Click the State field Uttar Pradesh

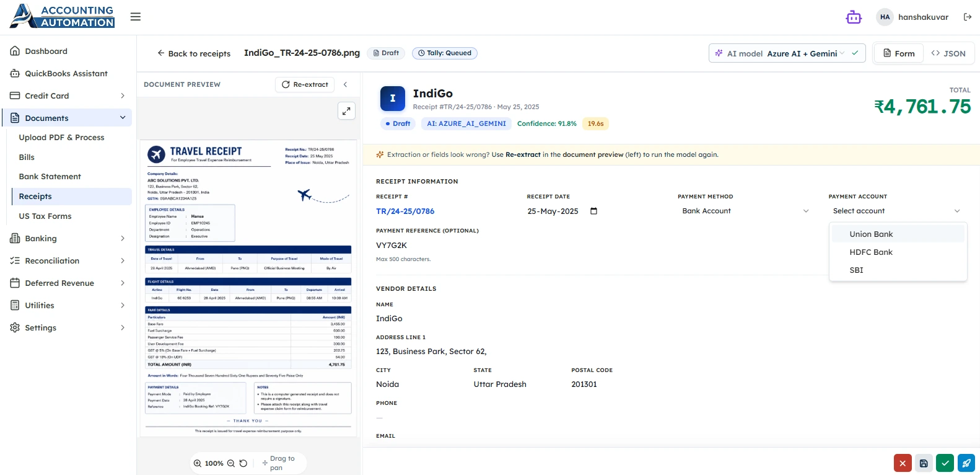(x=517, y=384)
